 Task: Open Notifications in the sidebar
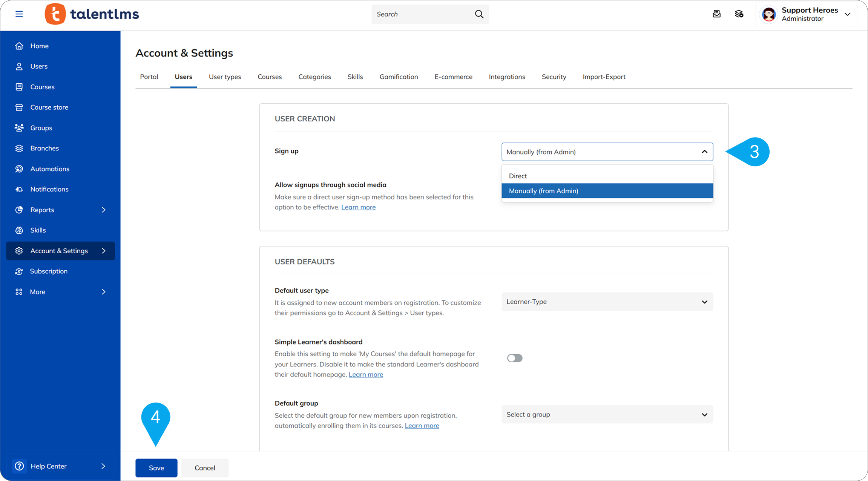[x=49, y=189]
